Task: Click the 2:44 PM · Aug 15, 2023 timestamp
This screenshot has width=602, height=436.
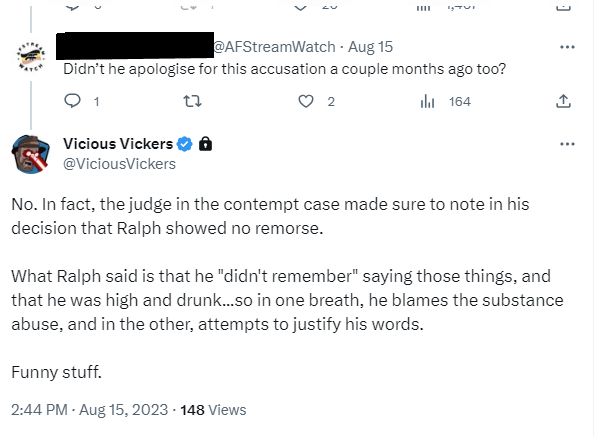Action: point(89,410)
